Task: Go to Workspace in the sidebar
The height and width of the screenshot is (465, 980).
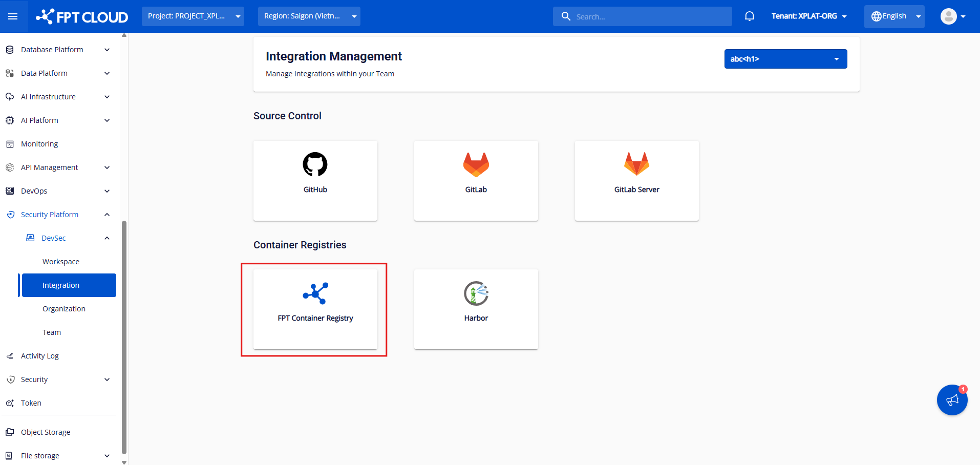Action: 61,262
